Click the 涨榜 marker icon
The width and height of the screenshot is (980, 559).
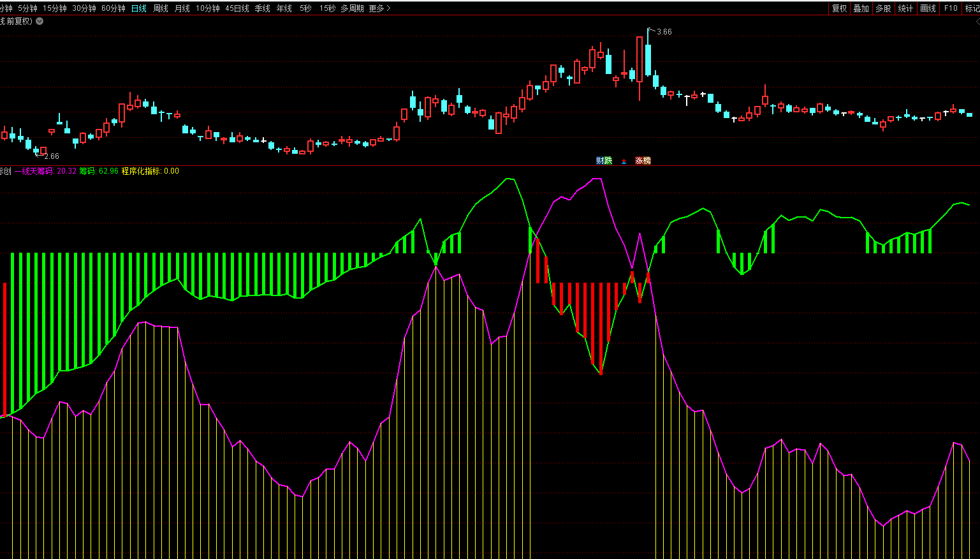(643, 161)
